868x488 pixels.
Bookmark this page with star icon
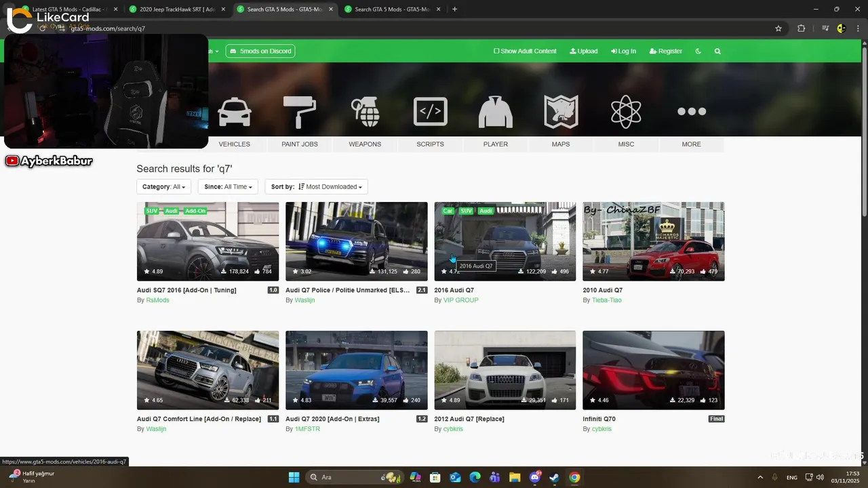(778, 28)
